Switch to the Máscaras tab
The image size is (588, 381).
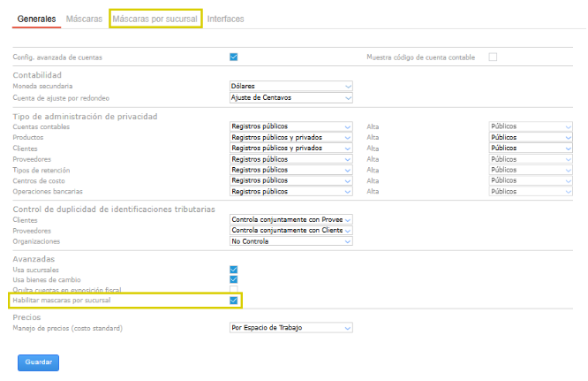coord(84,19)
